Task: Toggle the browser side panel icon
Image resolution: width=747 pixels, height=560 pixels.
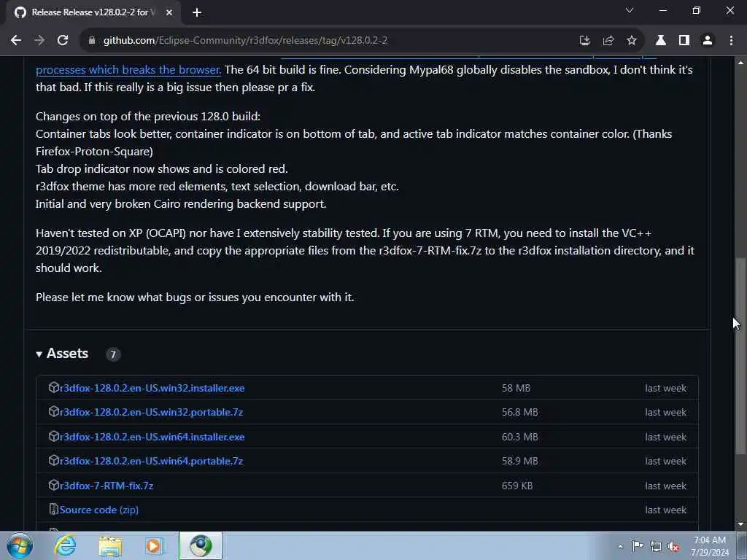Action: (x=684, y=41)
